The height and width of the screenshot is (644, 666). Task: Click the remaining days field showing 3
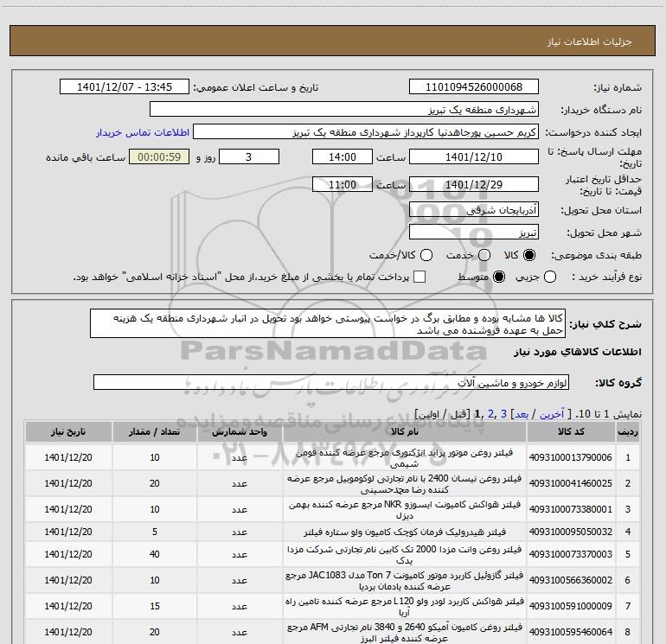coord(249,156)
